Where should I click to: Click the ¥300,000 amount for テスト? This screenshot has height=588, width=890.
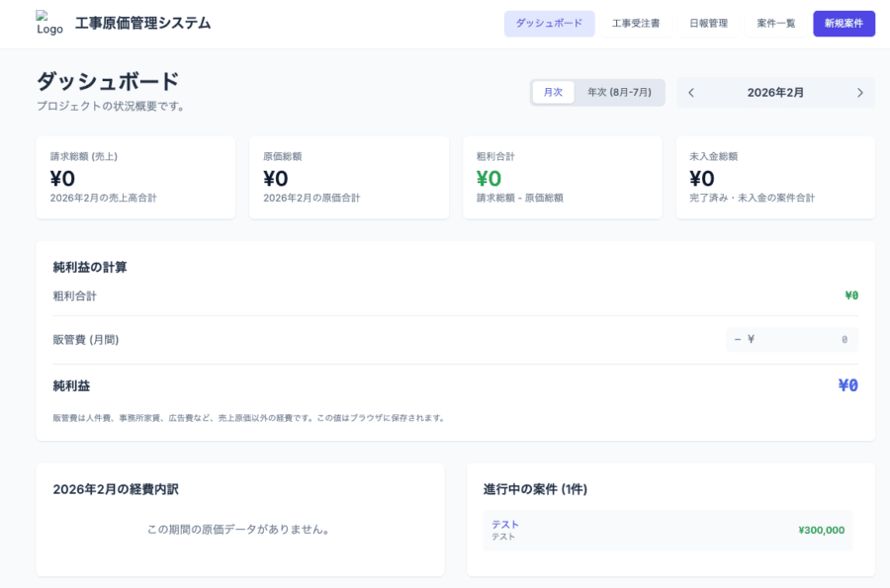822,530
